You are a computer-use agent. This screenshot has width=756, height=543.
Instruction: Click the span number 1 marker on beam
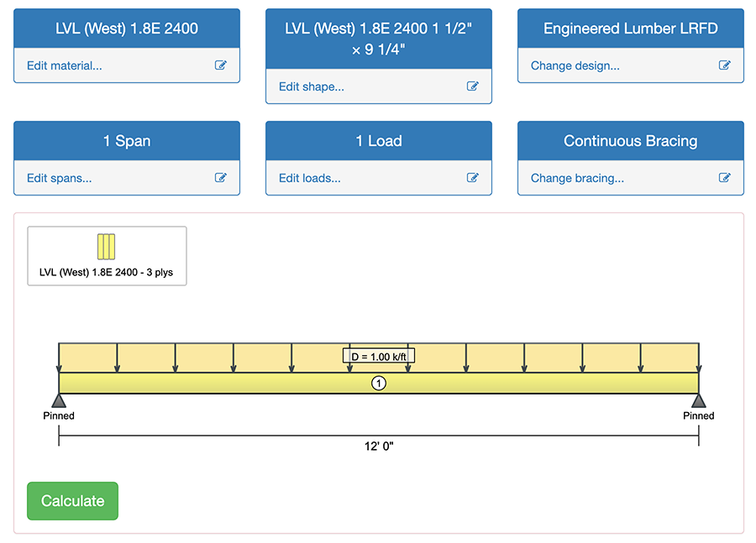[x=379, y=384]
